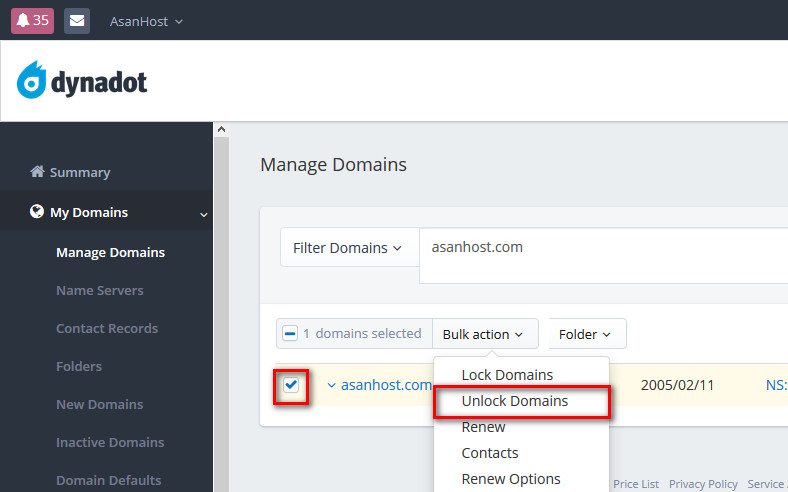
Task: Click the My Domains globe icon
Action: click(38, 212)
